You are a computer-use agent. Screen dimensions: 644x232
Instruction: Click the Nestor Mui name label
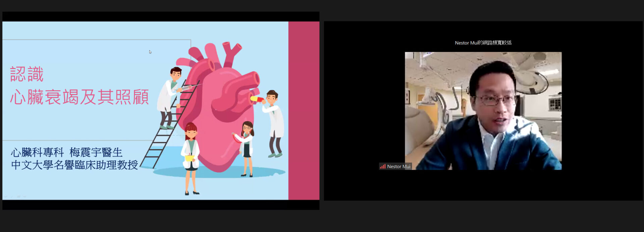click(398, 167)
